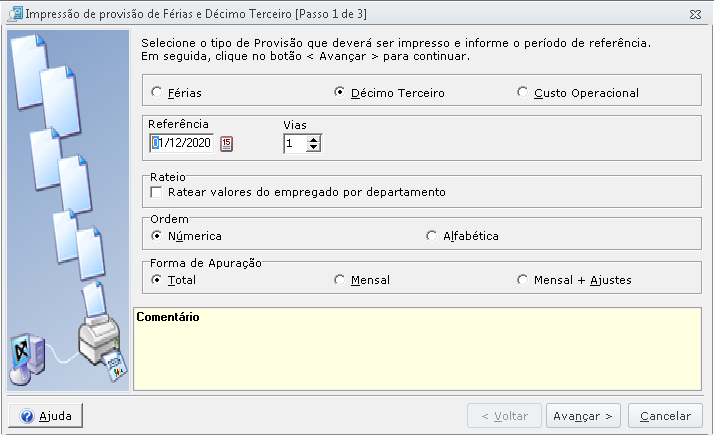Choose Total as Forma de Apuração
This screenshot has height=436, width=714.
coord(156,279)
